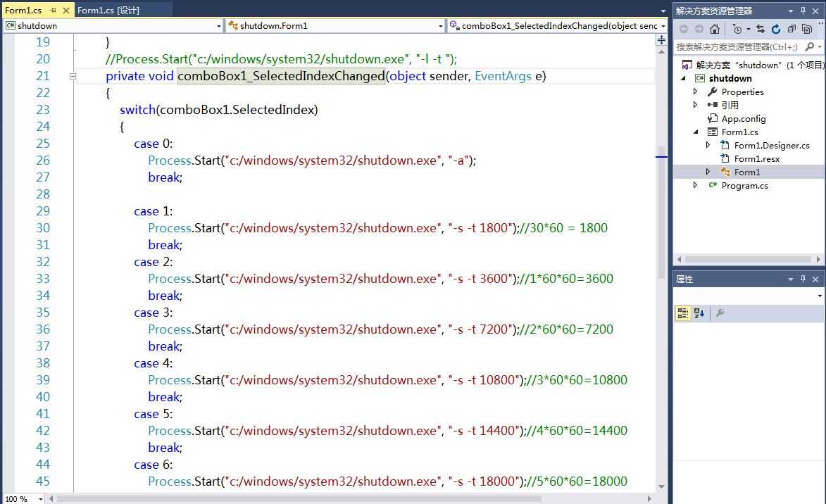This screenshot has height=504, width=826.
Task: Open the Solution Explorer window position menu
Action: [791, 11]
